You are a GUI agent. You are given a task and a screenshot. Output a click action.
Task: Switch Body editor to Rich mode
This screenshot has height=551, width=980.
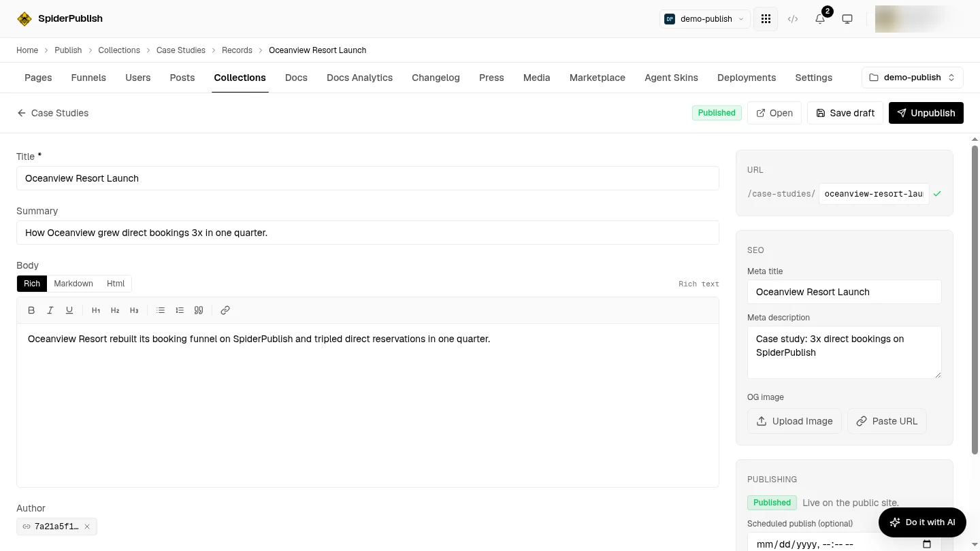(x=32, y=284)
